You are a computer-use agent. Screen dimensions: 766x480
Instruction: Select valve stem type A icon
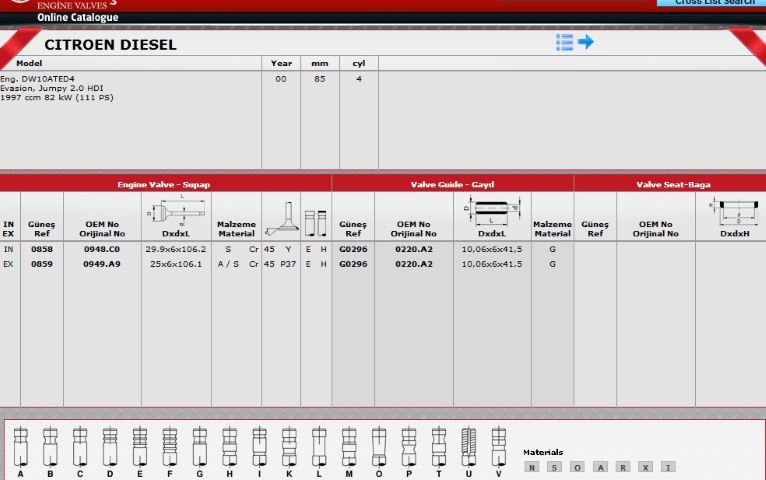point(21,446)
